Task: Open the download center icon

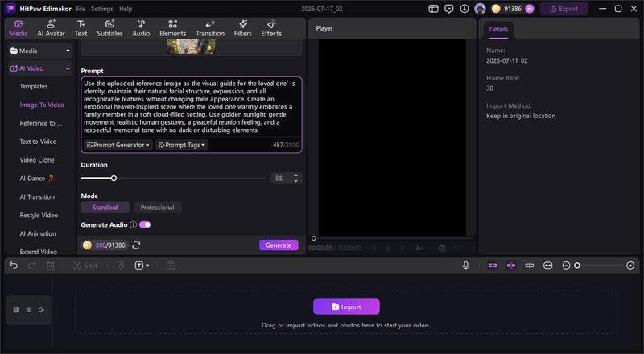Action: click(x=464, y=9)
